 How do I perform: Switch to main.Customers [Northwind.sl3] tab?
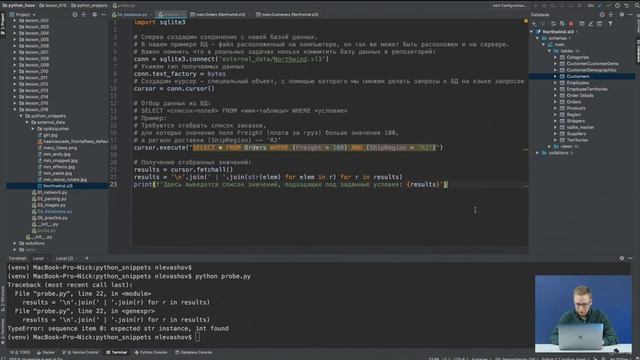click(x=290, y=15)
